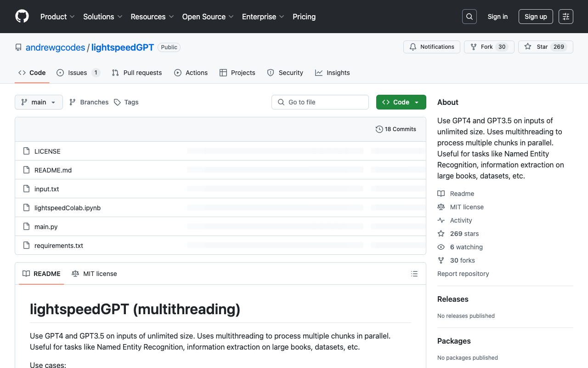Open the requirements.txt file
The height and width of the screenshot is (368, 588).
(x=59, y=246)
